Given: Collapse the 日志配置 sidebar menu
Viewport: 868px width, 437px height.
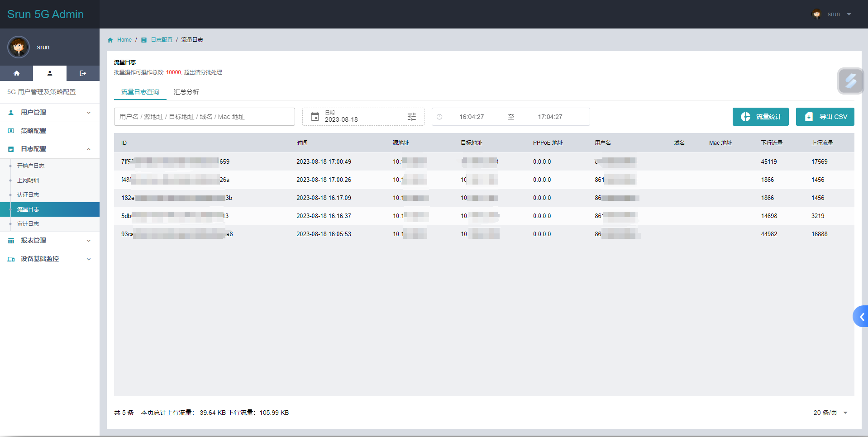Looking at the screenshot, I should pos(50,149).
